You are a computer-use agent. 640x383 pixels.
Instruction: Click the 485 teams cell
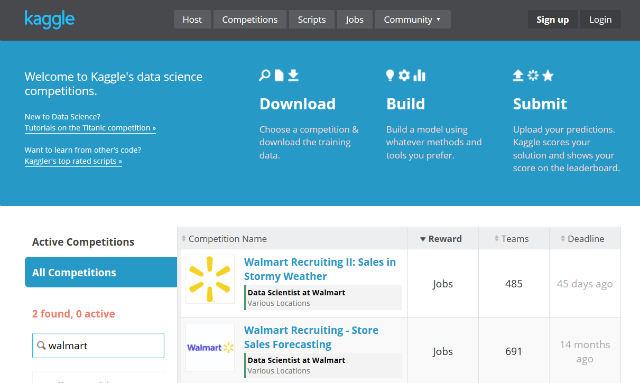click(x=514, y=284)
